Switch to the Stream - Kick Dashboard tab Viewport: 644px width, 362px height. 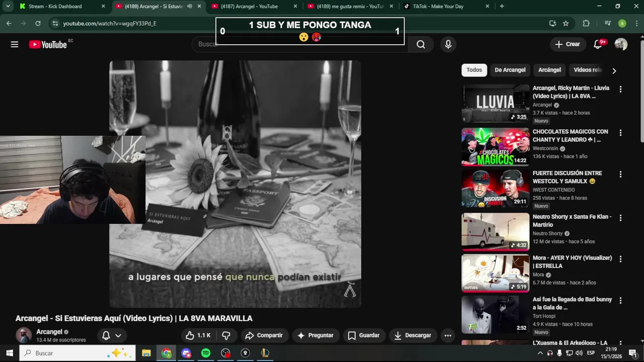pyautogui.click(x=62, y=7)
